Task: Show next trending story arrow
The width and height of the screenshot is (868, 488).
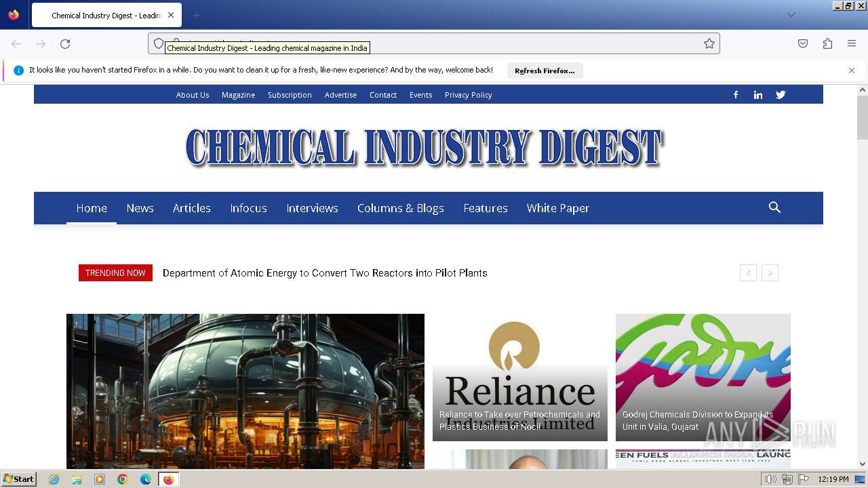Action: (x=770, y=273)
